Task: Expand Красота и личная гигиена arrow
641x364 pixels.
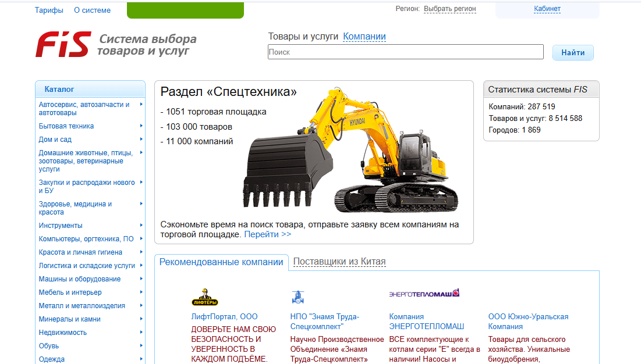Action: 141,252
